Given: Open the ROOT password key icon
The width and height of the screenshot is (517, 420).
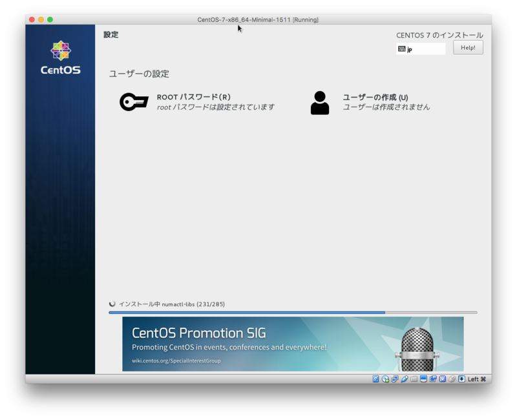Looking at the screenshot, I should tap(134, 102).
